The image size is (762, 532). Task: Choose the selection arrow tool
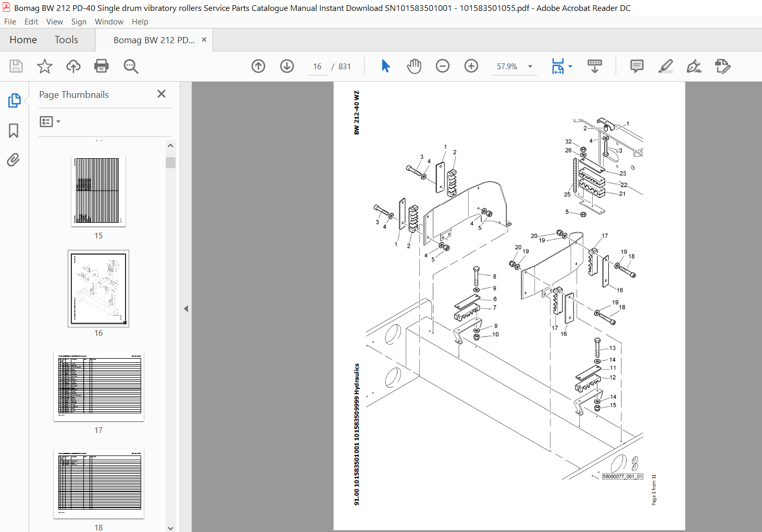[x=385, y=66]
